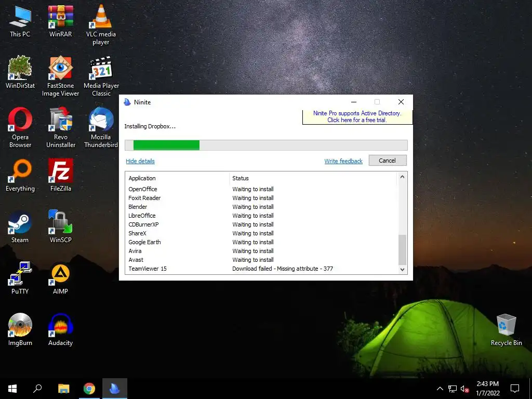
Task: Select TeamViewer 15 row
Action: [261, 269]
